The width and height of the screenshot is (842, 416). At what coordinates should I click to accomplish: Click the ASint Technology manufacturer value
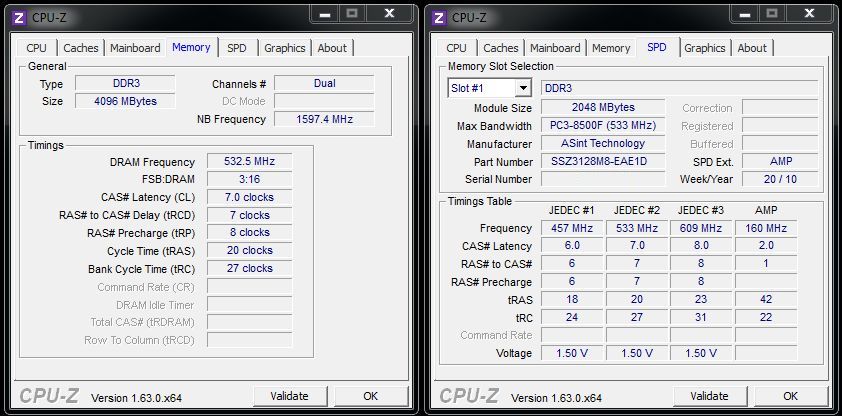point(603,143)
